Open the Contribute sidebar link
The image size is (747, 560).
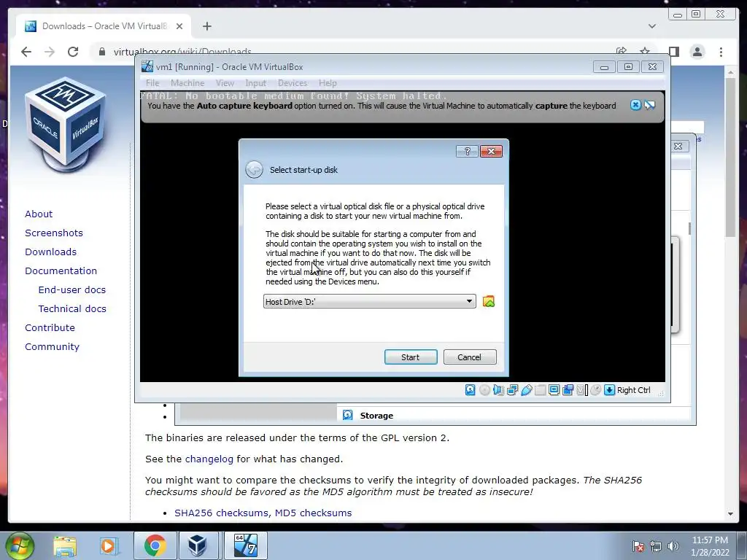(50, 328)
